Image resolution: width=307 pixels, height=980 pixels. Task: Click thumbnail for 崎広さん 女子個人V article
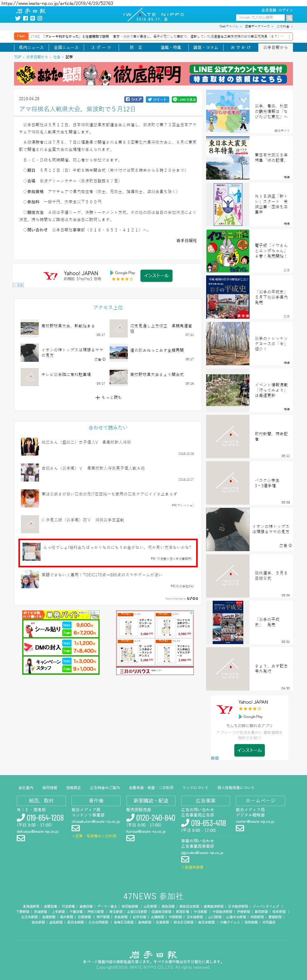click(x=30, y=447)
